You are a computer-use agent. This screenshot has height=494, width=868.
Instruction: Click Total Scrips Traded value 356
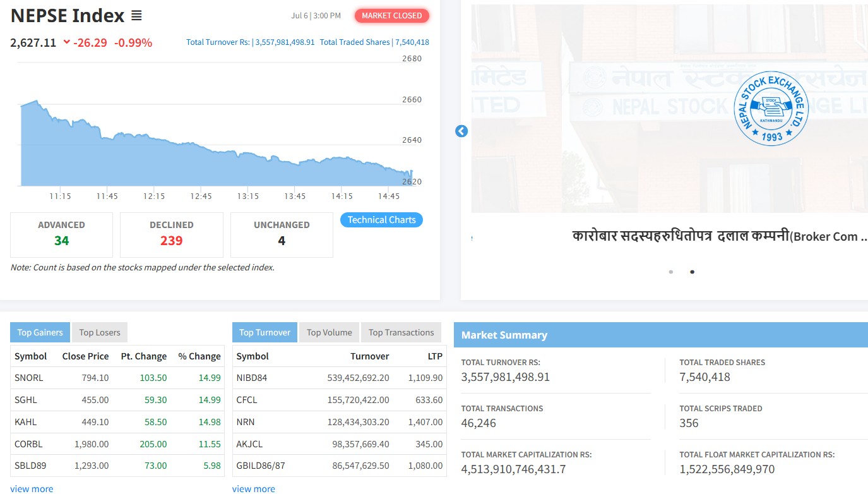(689, 423)
